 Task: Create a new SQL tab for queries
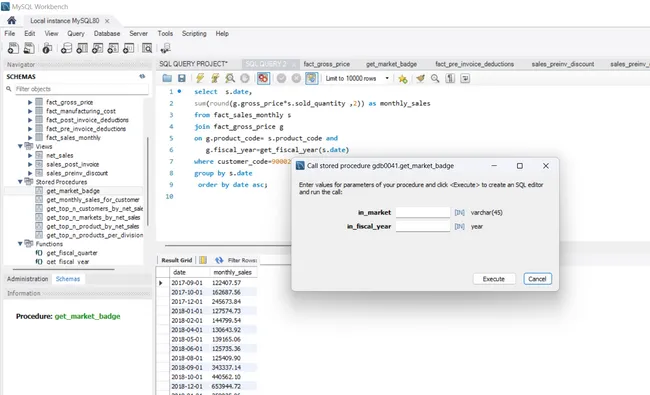coord(13,48)
